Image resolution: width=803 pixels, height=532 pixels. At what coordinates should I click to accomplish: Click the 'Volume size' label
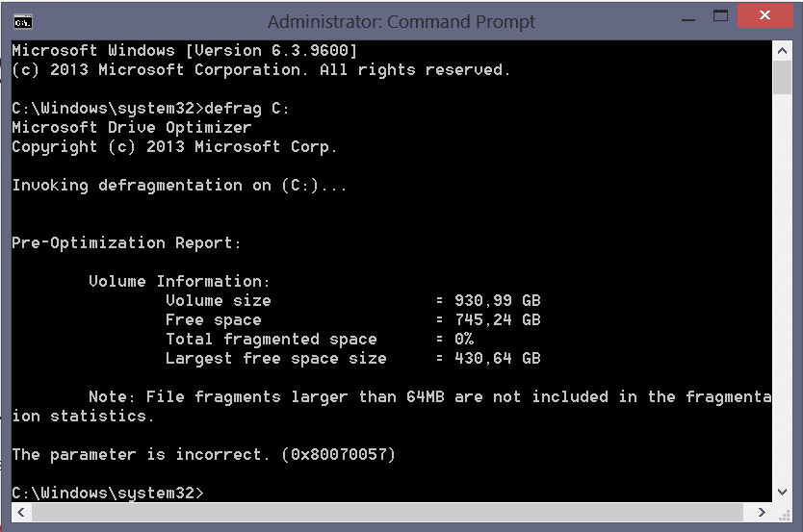[219, 300]
